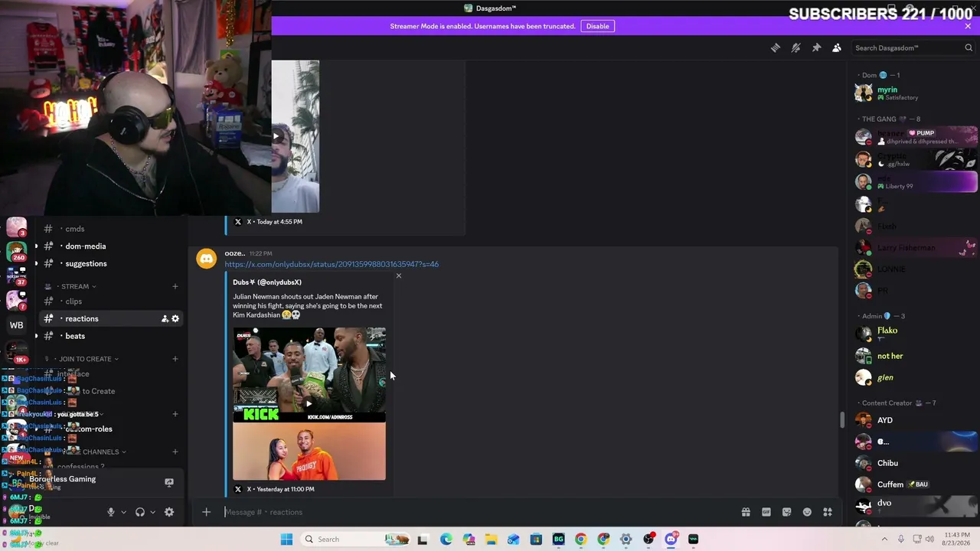Open User Settings gear
The image size is (980, 551).
coord(169,512)
